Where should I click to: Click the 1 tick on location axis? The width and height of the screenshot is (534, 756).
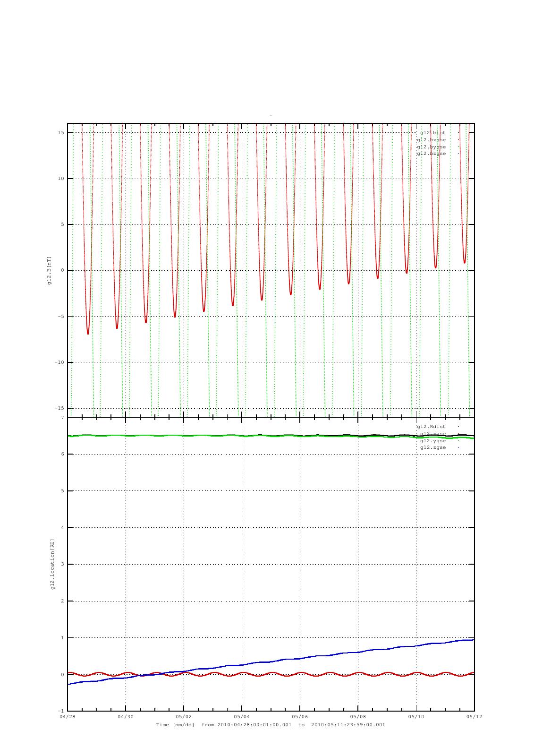coord(62,638)
